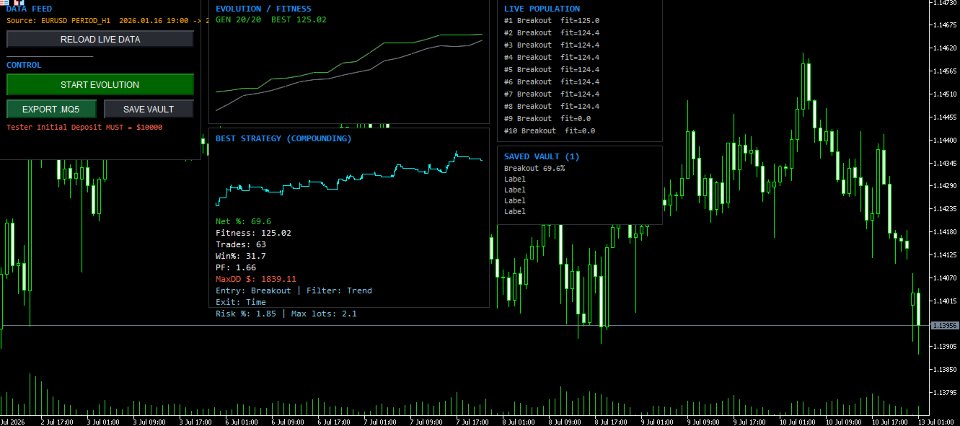960x426 pixels.
Task: Click the GEN 20/20 BEST 125.02 status
Action: [271, 20]
